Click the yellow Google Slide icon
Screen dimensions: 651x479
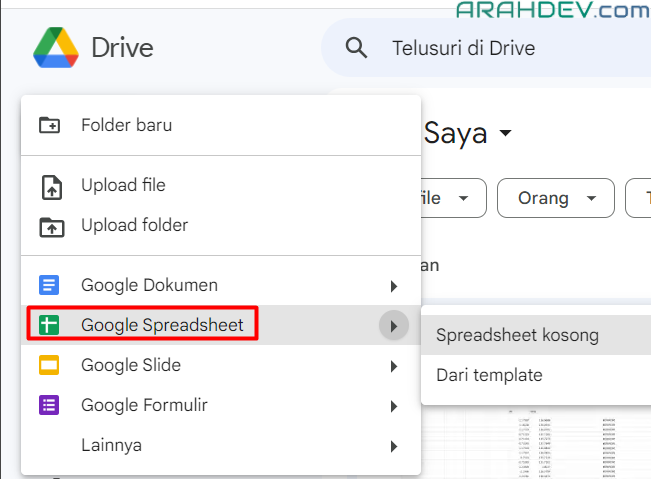50,366
